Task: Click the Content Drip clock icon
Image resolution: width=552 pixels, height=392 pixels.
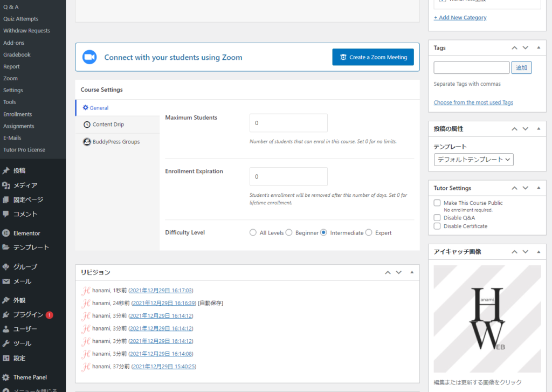Action: click(87, 125)
